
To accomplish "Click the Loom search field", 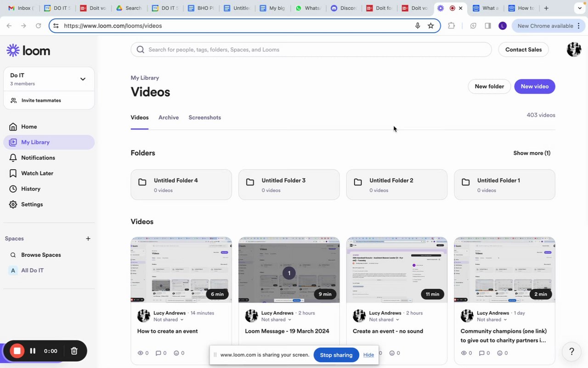I will [311, 50].
